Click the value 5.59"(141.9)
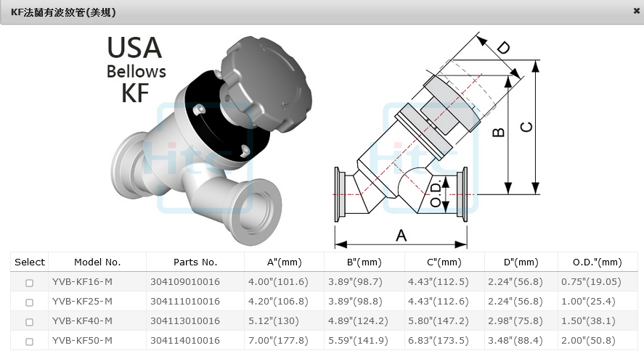The width and height of the screenshot is (644, 356). point(358,341)
